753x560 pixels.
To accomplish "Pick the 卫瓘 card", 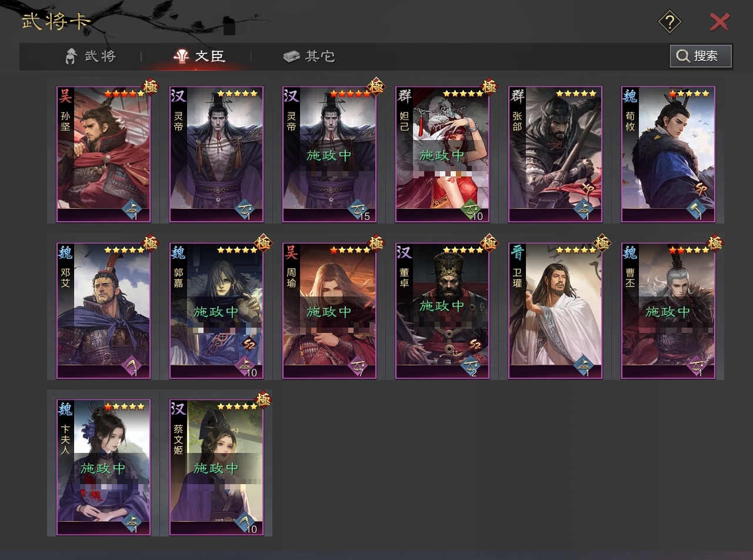I will (x=555, y=311).
